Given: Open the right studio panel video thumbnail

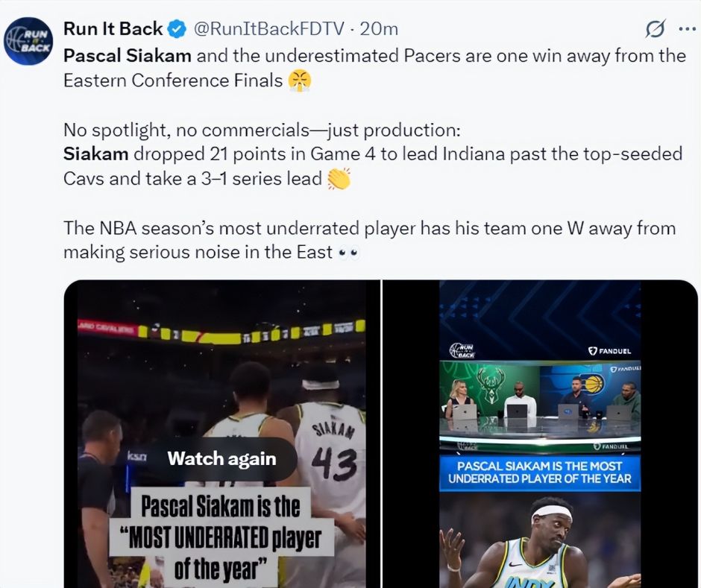Looking at the screenshot, I should click(x=540, y=434).
